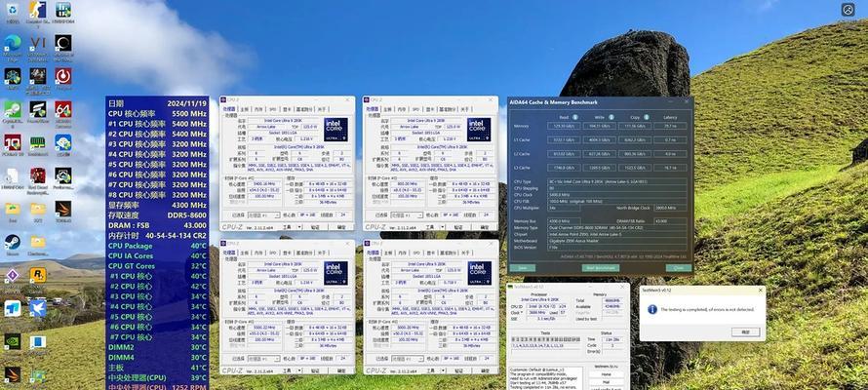Switch to 内存 tab in 5400 MHz CPU-Z
The image size is (868, 390).
(258, 109)
